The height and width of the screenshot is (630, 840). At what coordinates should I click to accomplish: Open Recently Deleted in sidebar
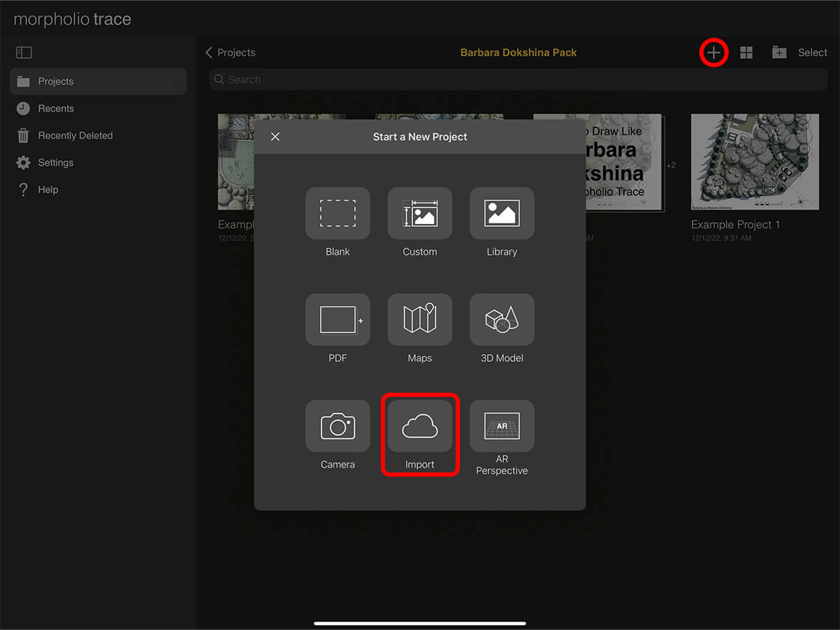(x=75, y=136)
